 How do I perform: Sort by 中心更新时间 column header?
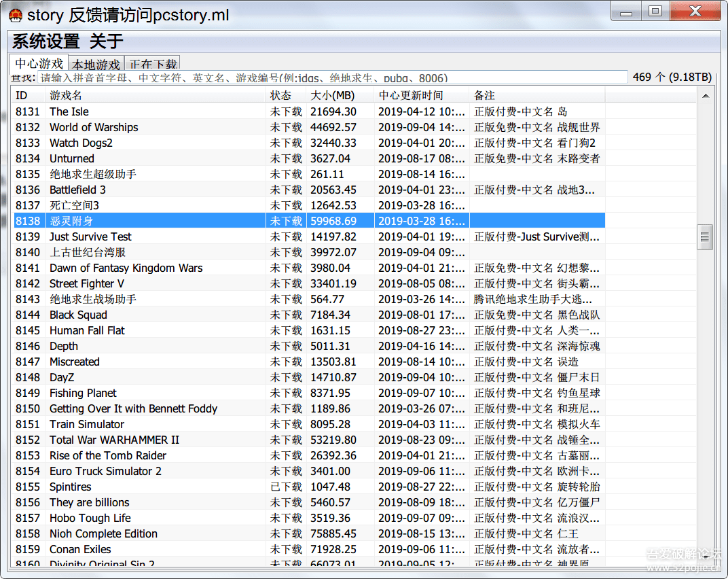coord(420,95)
